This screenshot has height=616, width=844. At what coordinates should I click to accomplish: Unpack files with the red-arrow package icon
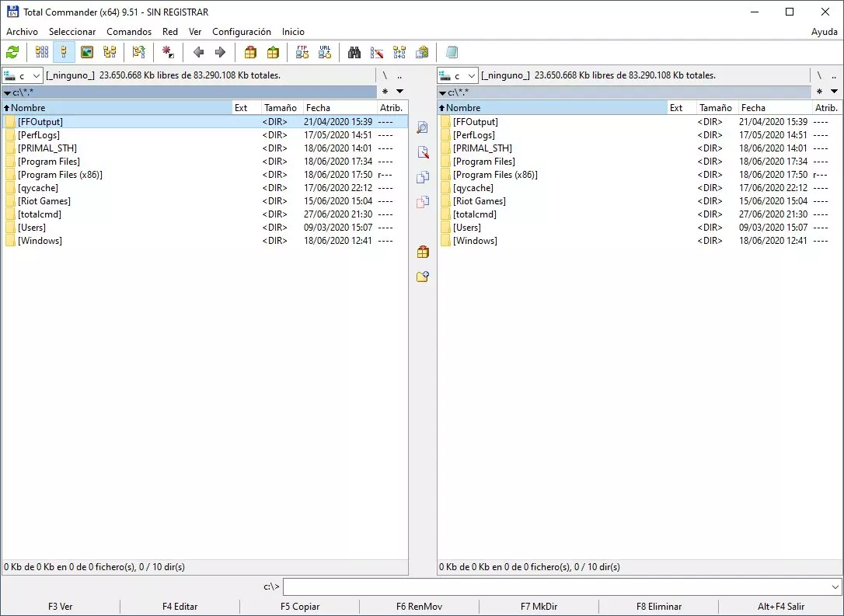click(250, 52)
